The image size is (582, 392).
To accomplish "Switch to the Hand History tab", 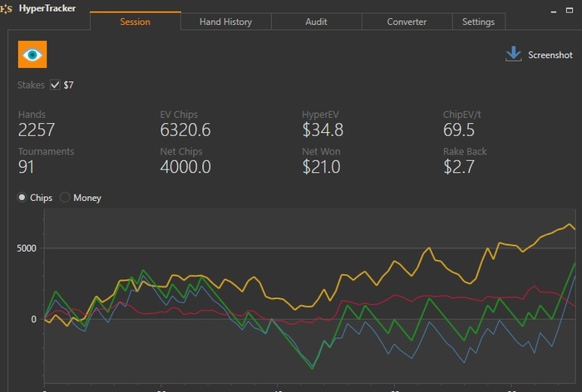I will click(225, 22).
